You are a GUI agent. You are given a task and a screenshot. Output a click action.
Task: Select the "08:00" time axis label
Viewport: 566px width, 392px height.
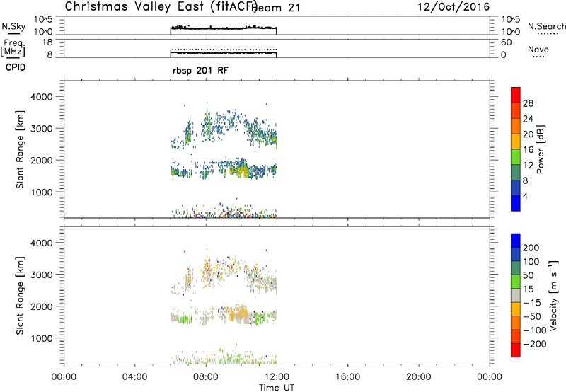(x=206, y=377)
